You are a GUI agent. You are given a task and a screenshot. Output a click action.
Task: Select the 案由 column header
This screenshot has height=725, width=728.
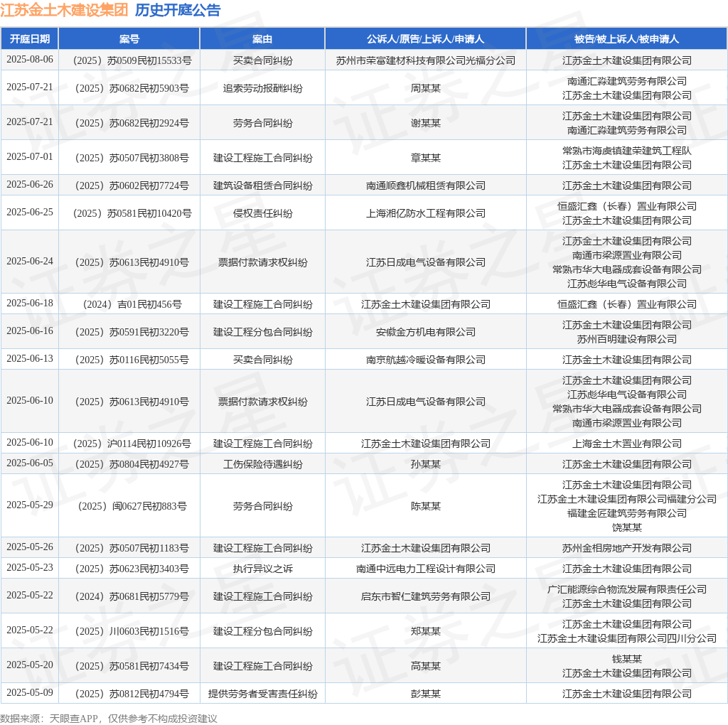[262, 39]
